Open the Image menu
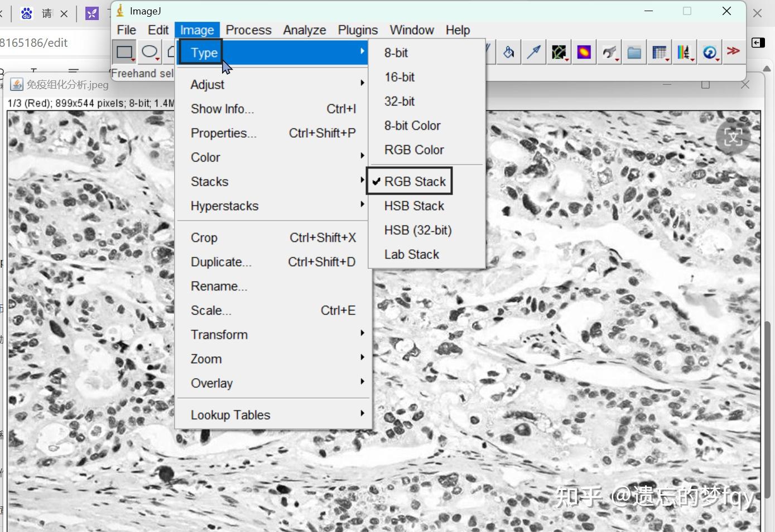 (x=197, y=30)
